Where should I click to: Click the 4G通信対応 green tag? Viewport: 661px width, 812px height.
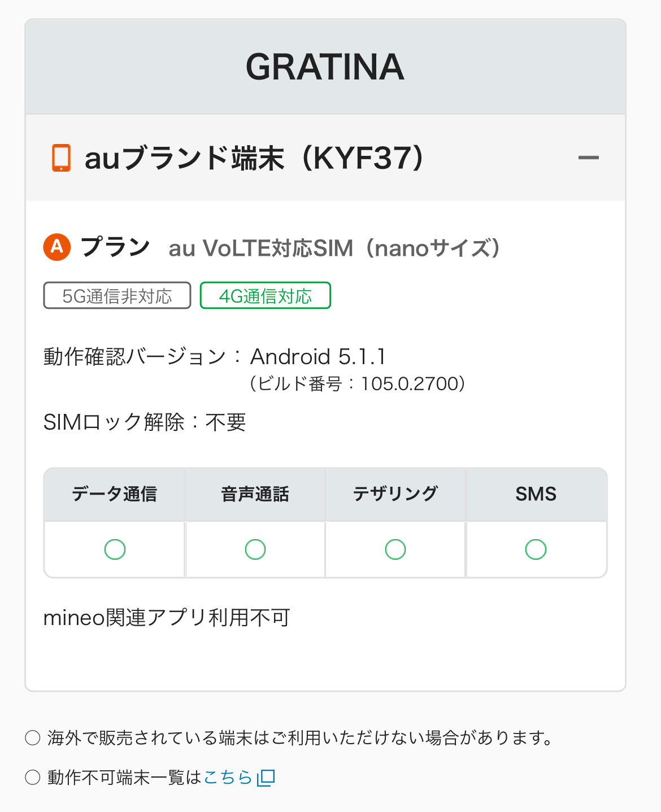[265, 296]
